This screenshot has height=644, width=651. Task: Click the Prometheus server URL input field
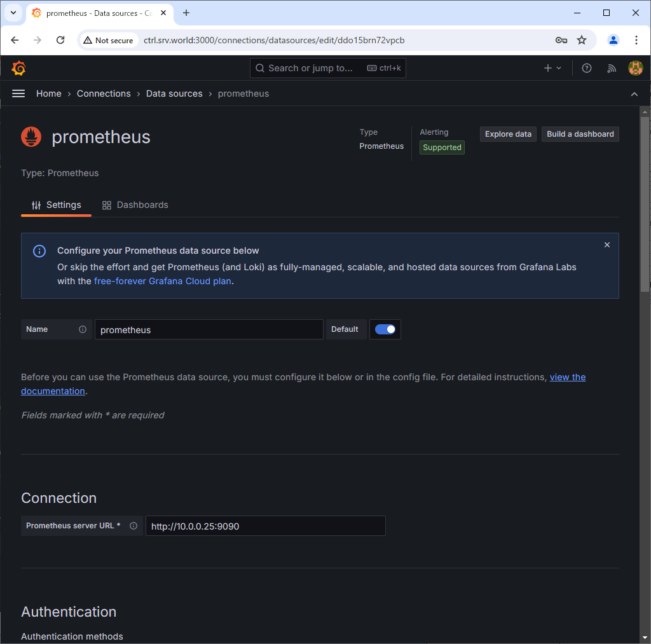coord(265,526)
